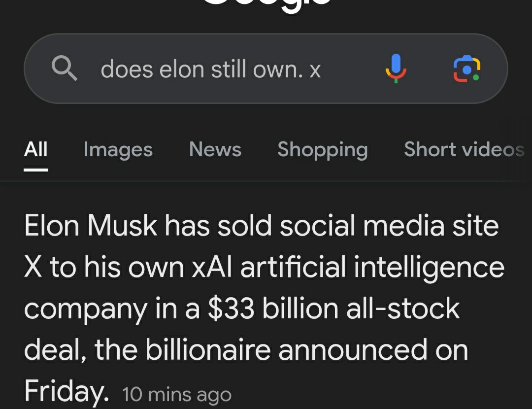The image size is (532, 409).
Task: Click the query text 'does elon still own. x'
Action: (211, 69)
